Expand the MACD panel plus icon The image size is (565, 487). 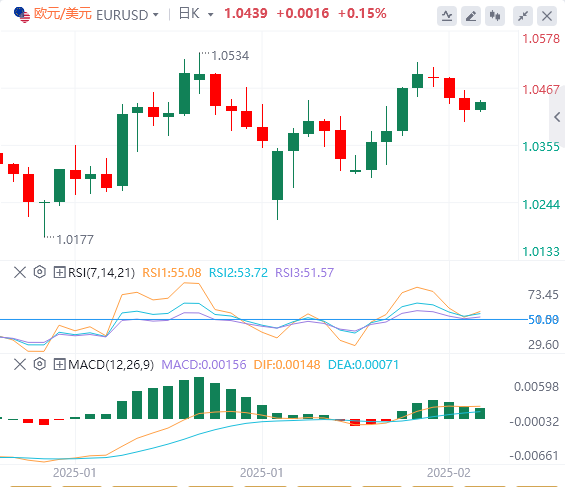pyautogui.click(x=59, y=365)
